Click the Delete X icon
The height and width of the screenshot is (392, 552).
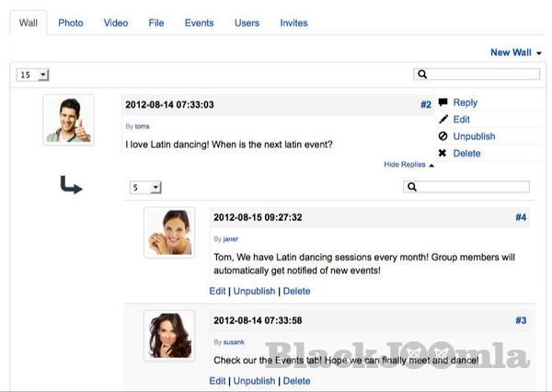pos(443,153)
